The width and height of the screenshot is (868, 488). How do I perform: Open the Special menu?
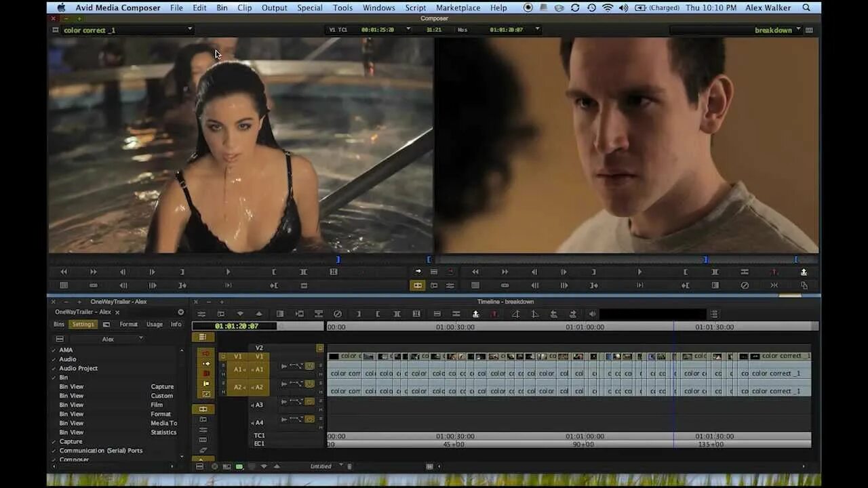(x=310, y=7)
